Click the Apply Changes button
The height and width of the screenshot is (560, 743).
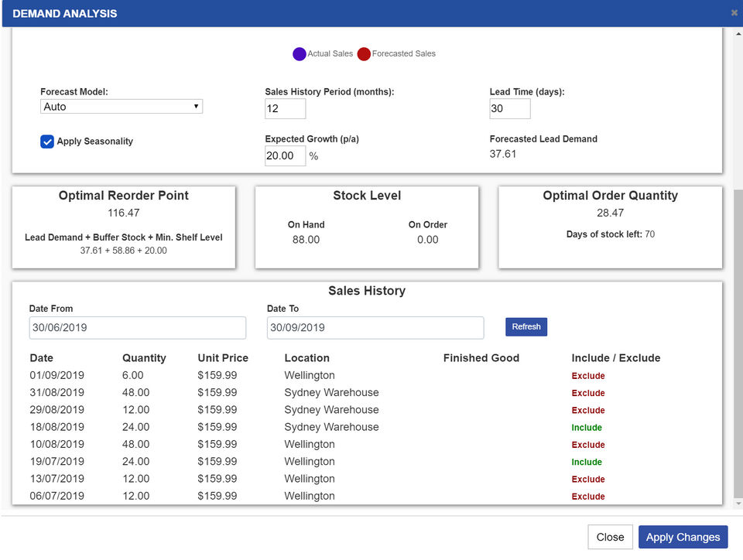point(683,537)
